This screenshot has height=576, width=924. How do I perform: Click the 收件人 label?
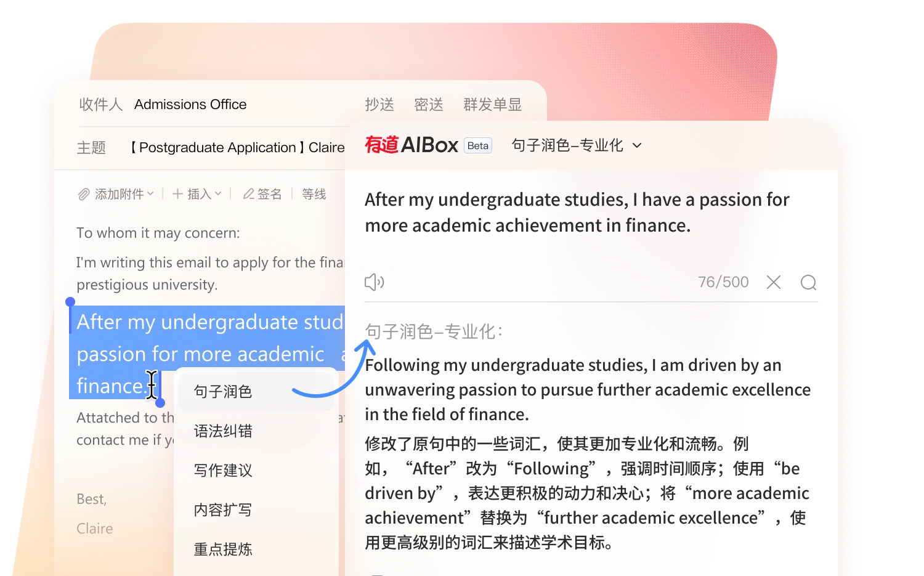click(101, 105)
